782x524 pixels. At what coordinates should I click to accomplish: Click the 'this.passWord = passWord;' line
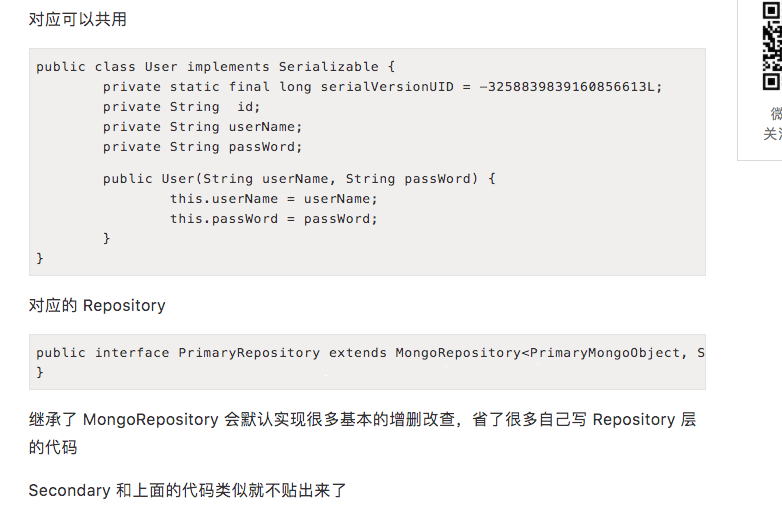(x=273, y=219)
